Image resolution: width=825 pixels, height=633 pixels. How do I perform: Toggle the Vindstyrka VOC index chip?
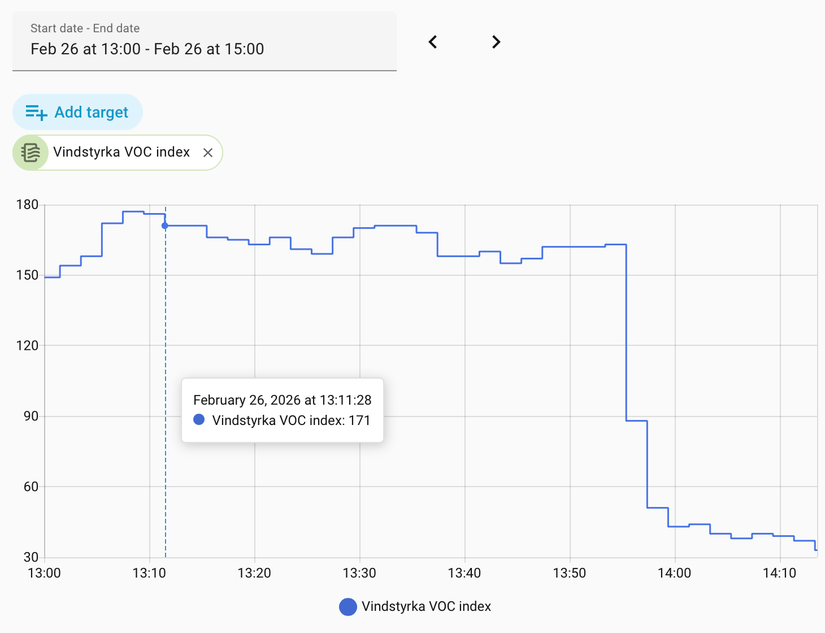tap(115, 152)
